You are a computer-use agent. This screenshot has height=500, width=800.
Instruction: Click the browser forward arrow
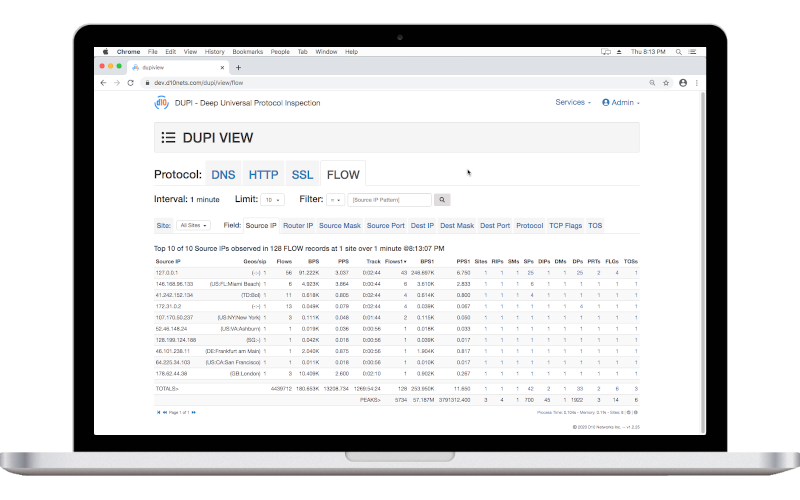[x=117, y=83]
